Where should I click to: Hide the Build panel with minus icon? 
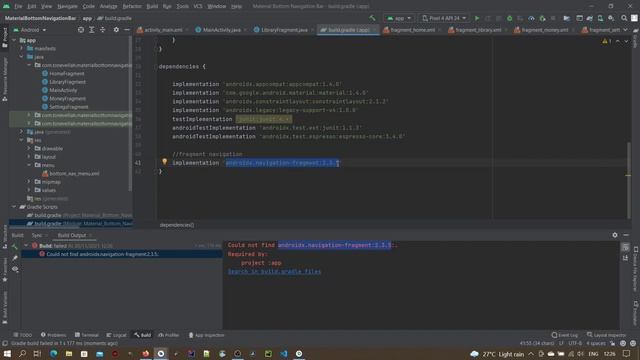click(626, 235)
